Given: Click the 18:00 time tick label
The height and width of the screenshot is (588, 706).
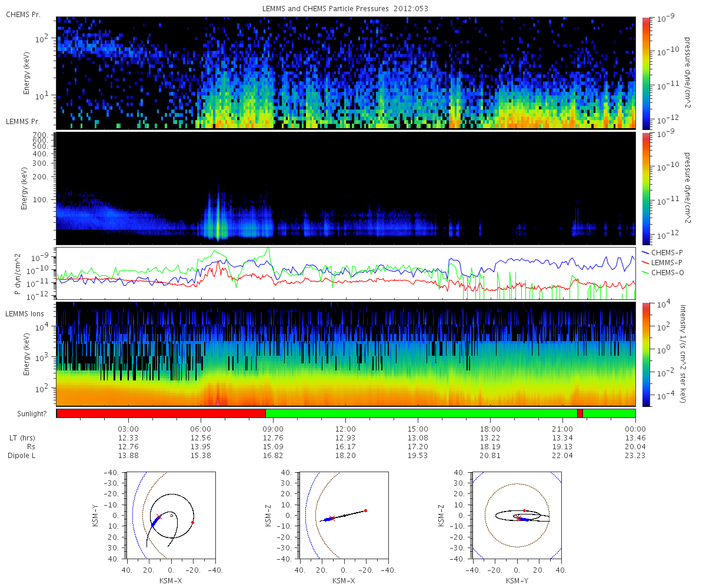Looking at the screenshot, I should (x=491, y=429).
